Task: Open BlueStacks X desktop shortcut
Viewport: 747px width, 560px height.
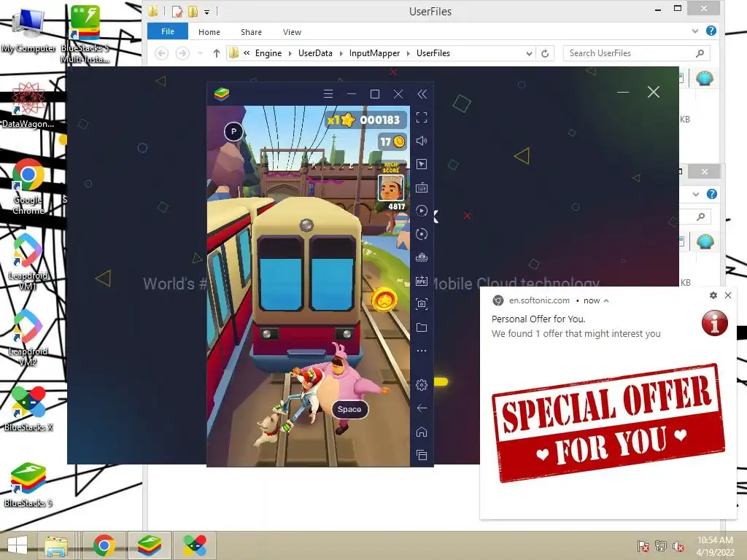Action: coord(28,409)
